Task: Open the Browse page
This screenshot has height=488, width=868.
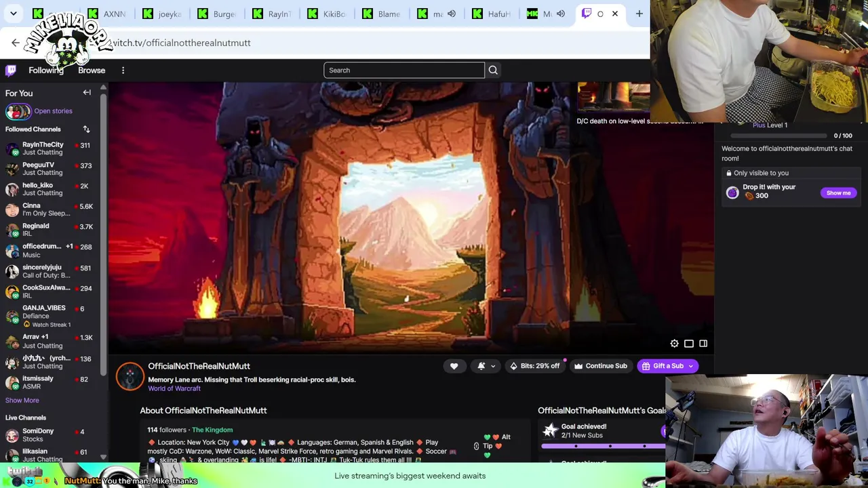Action: click(92, 70)
